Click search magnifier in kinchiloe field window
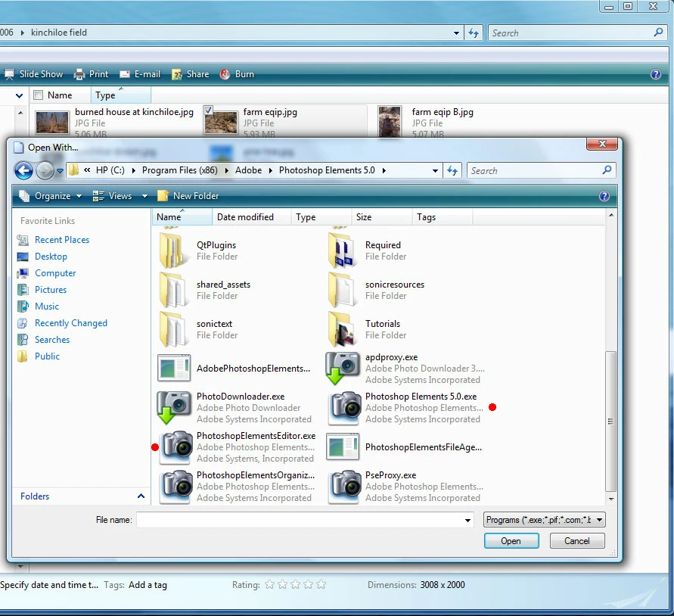This screenshot has height=616, width=674. coord(658,33)
